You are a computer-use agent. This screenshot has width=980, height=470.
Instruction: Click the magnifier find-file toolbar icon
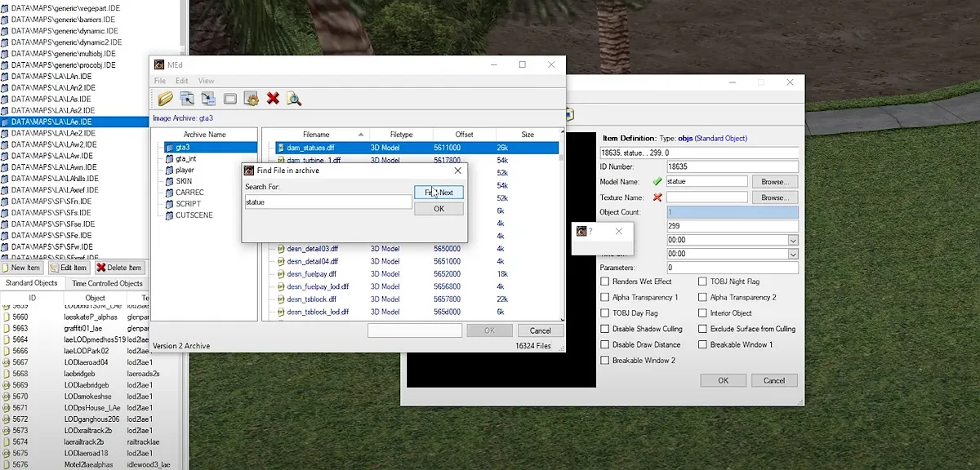[x=294, y=99]
